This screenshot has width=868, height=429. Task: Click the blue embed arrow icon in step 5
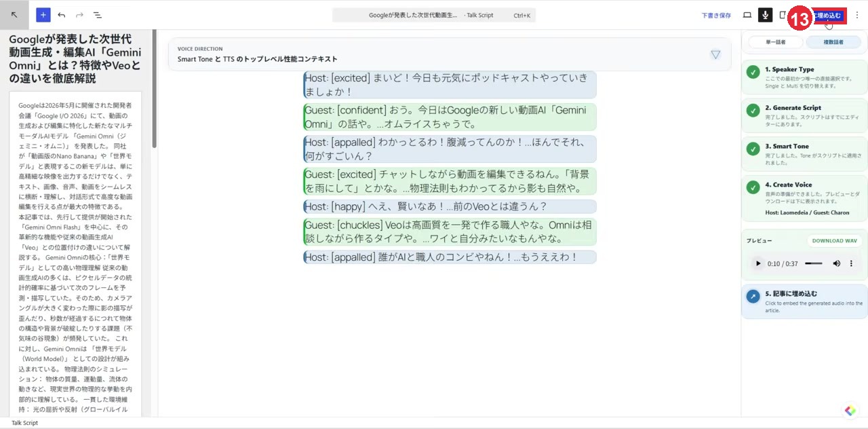753,297
